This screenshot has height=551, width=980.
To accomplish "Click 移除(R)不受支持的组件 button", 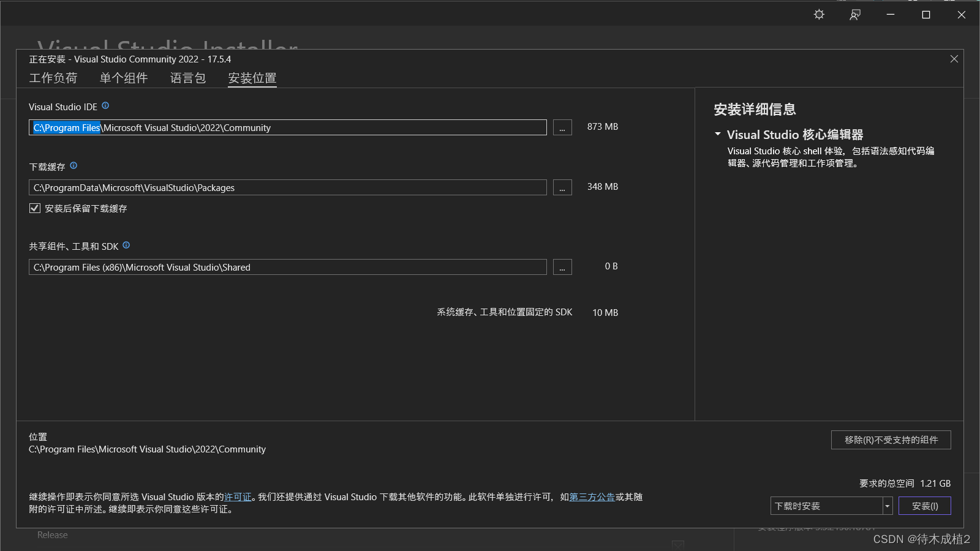I will 891,440.
